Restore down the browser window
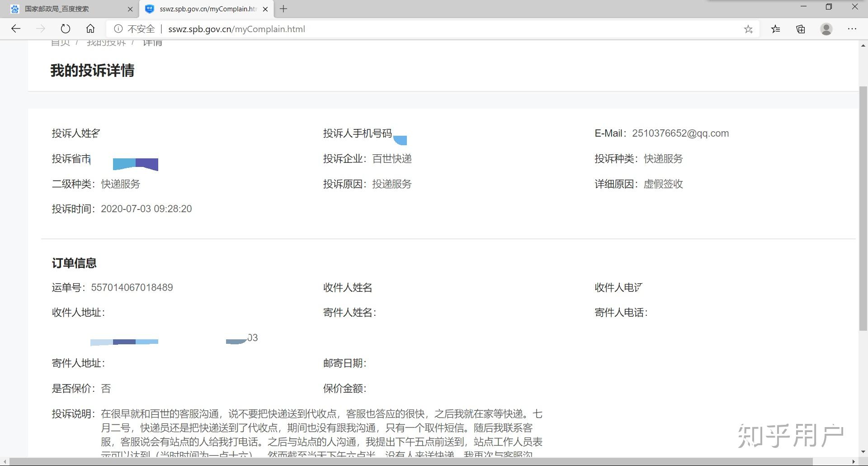The height and width of the screenshot is (466, 868). 829,7
